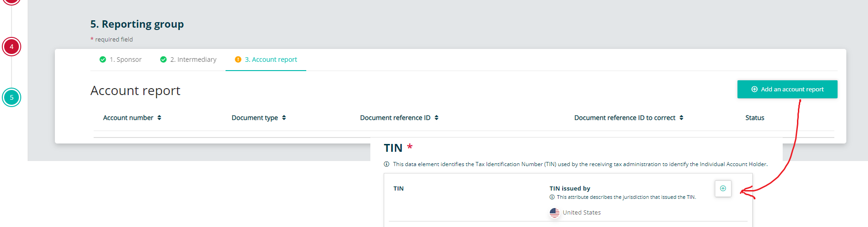
Task: Click the United States flag icon
Action: click(x=554, y=213)
